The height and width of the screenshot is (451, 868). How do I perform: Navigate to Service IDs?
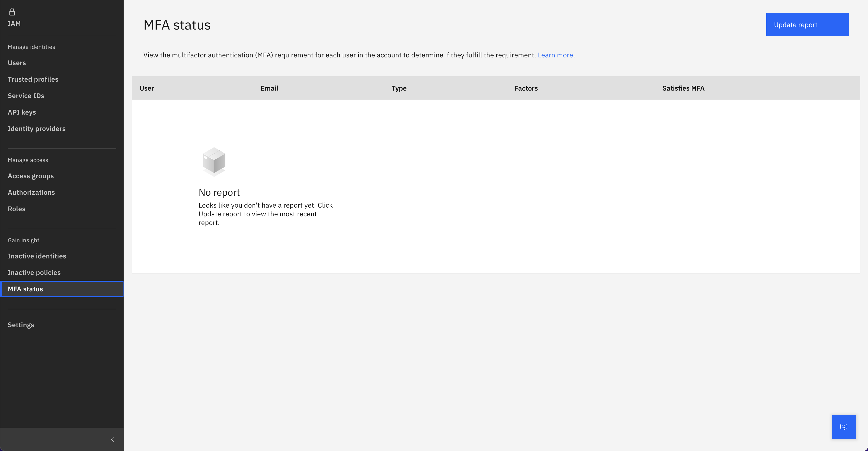click(26, 95)
